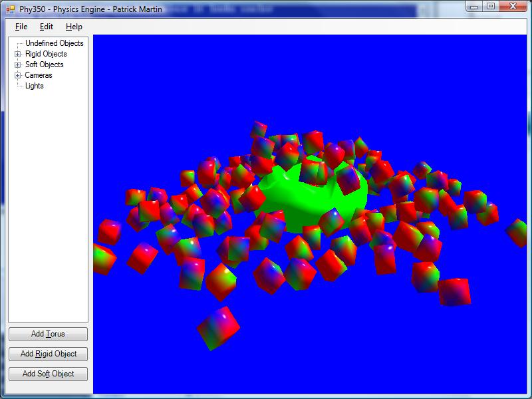Expand the Cameras tree node

click(x=18, y=75)
